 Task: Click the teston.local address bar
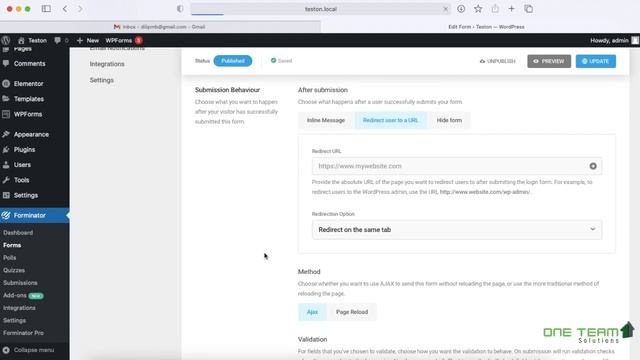point(320,9)
